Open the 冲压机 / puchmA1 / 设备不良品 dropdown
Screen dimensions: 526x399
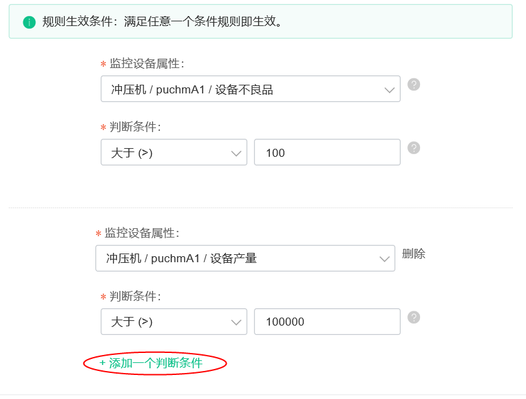(x=251, y=89)
